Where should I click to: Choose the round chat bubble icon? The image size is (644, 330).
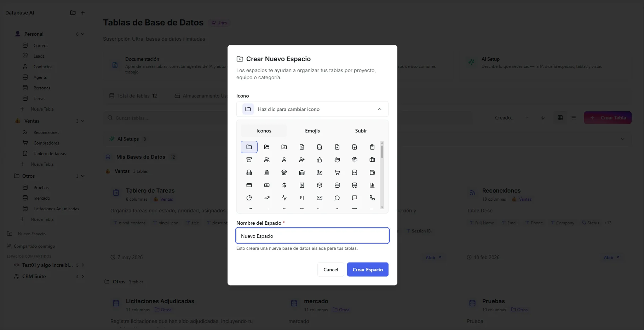[337, 198]
